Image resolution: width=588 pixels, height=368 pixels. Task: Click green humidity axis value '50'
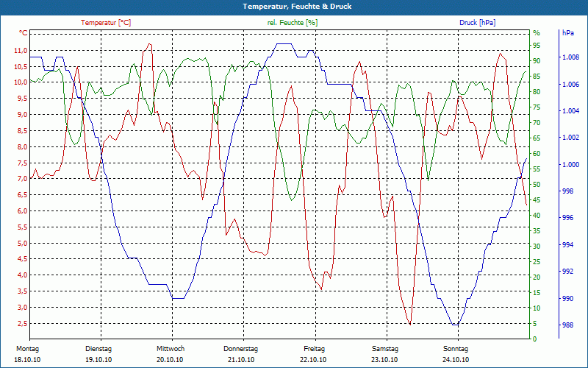pyautogui.click(x=537, y=185)
